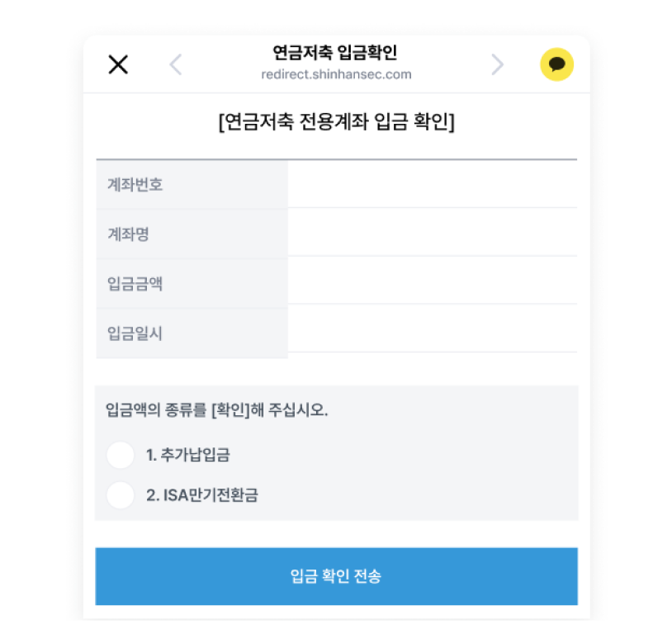Viewport: 672px width, 634px height.
Task: Click the 입금금액 value field
Action: click(x=432, y=282)
